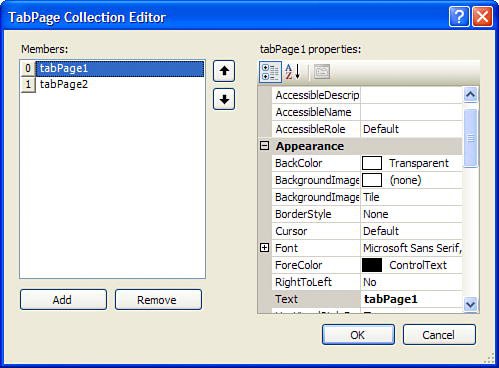The height and width of the screenshot is (368, 499).
Task: Click the properties grid scrollbar thumb
Action: pos(470,138)
